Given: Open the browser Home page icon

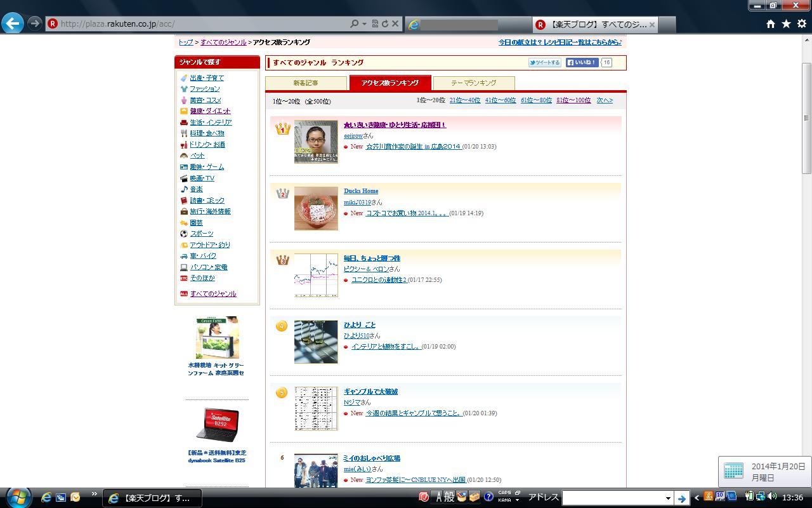Looking at the screenshot, I should tap(770, 23).
